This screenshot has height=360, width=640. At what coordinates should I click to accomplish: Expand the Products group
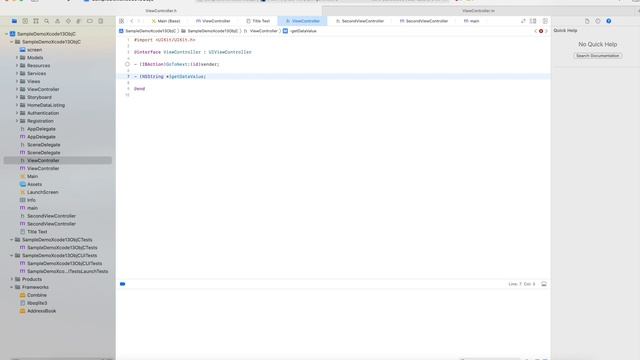(x=11, y=279)
